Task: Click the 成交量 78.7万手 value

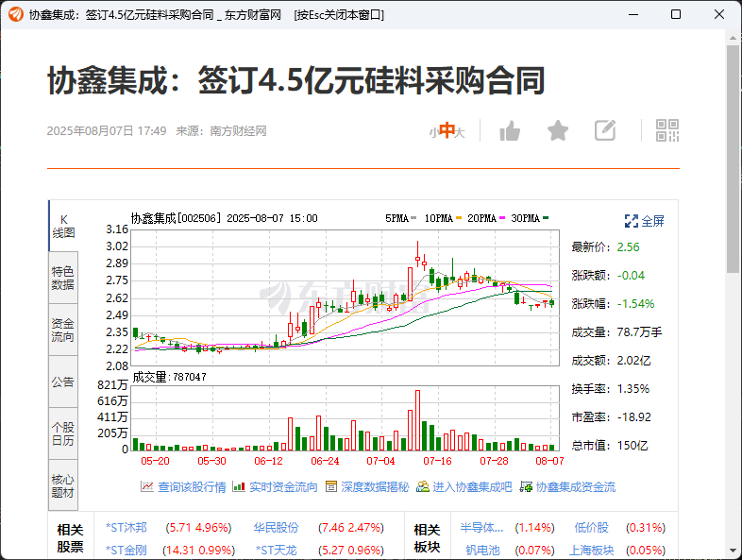Action: (x=639, y=332)
